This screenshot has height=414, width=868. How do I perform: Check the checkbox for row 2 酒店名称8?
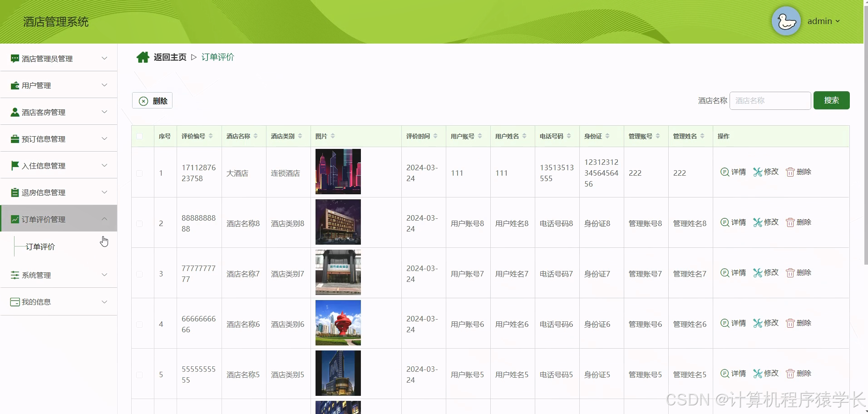139,224
